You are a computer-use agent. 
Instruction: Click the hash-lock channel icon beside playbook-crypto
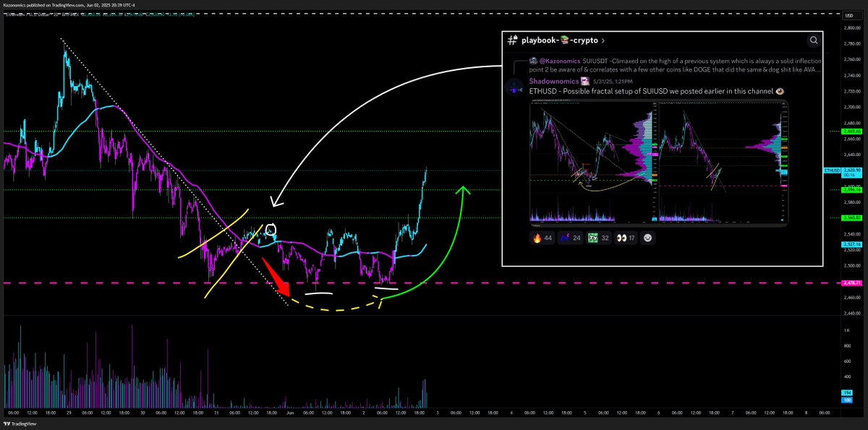511,40
